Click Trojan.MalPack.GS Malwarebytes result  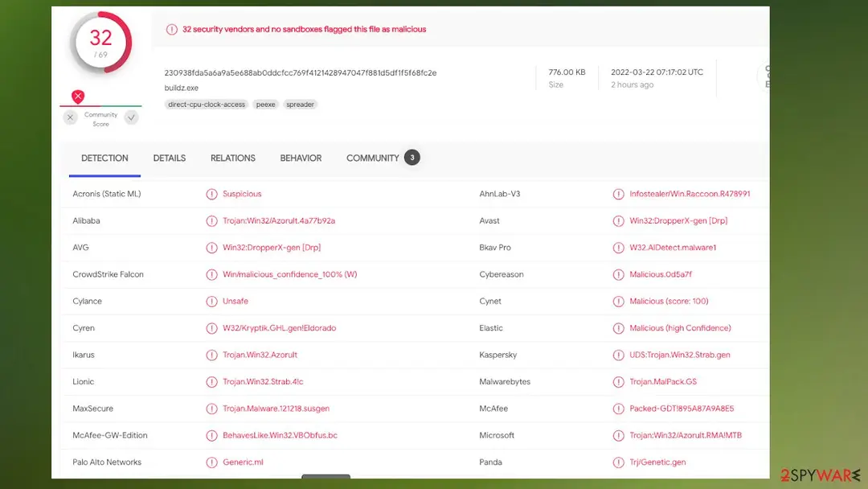tap(663, 381)
